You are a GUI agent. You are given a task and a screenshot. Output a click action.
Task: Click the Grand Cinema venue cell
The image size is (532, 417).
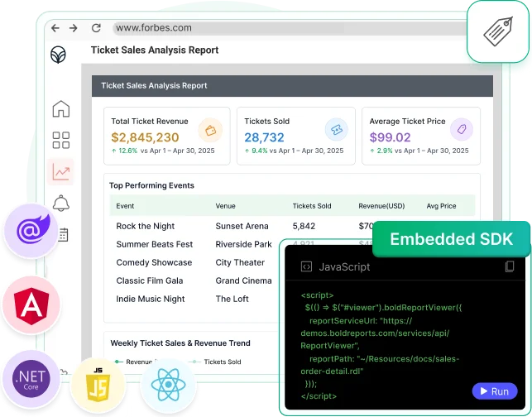point(243,280)
